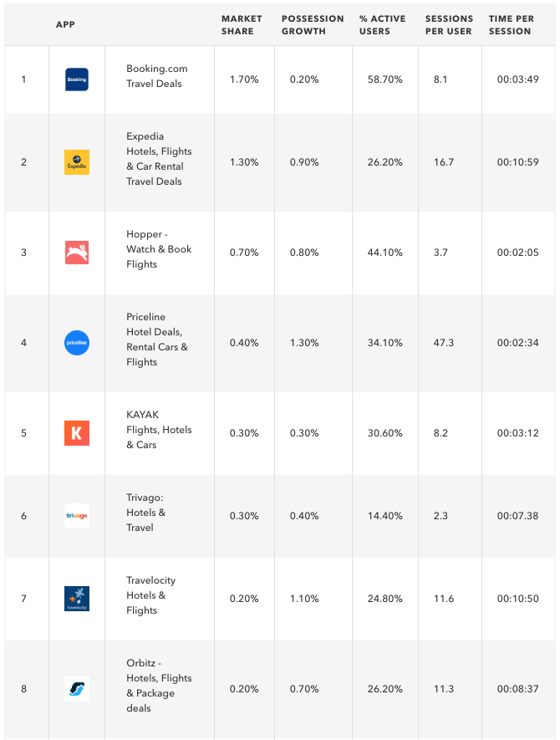Viewport: 560px width, 740px height.
Task: Click the APP column header
Action: (x=65, y=24)
